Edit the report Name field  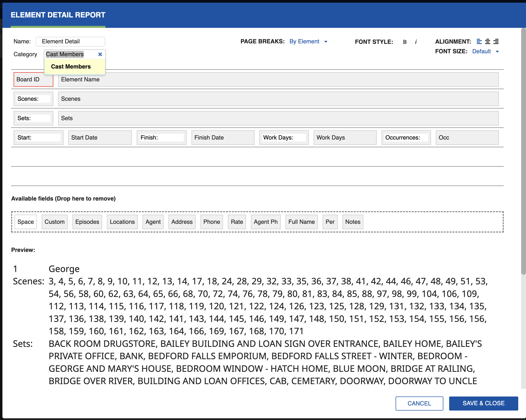coord(70,41)
